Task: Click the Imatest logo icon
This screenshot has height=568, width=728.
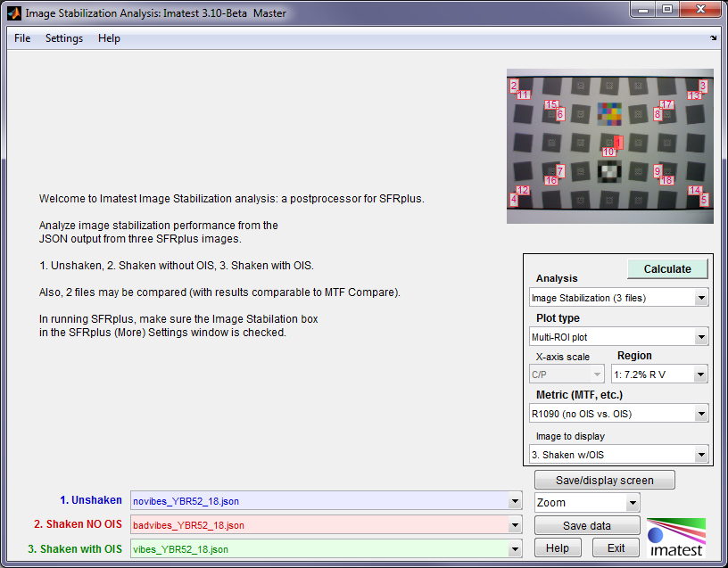Action: tap(676, 537)
